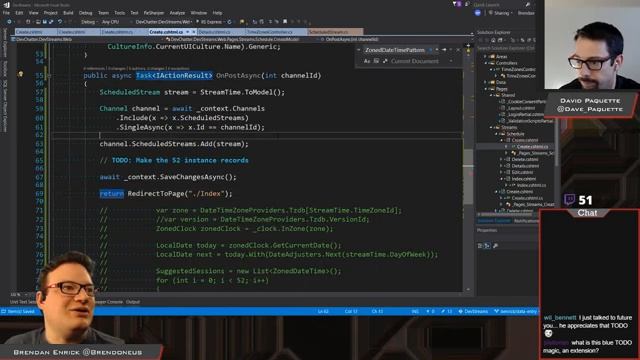The image size is (640, 360).
Task: Click the browser refresh icon beside IIS Express
Action: [x=229, y=22]
